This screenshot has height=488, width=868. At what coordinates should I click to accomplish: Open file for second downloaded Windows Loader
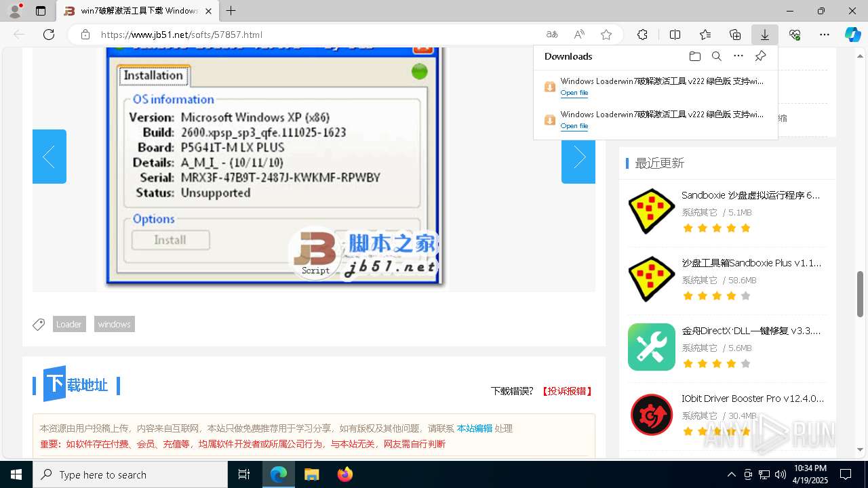[x=574, y=126]
